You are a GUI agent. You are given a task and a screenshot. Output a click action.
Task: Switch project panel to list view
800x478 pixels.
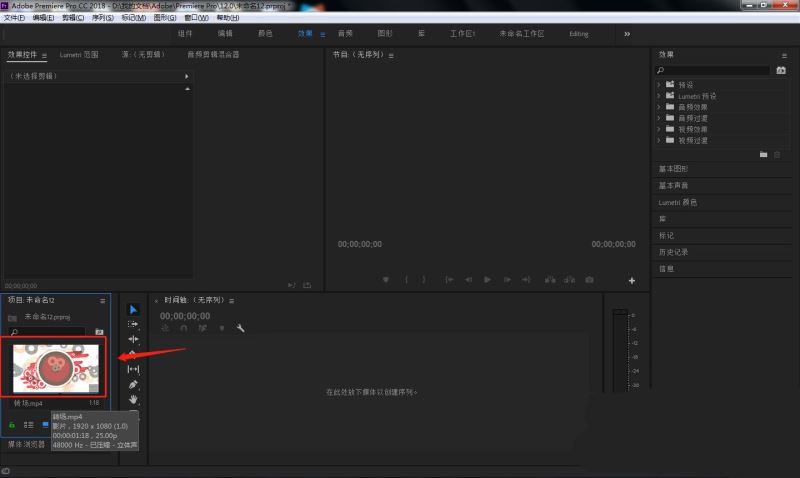29,424
